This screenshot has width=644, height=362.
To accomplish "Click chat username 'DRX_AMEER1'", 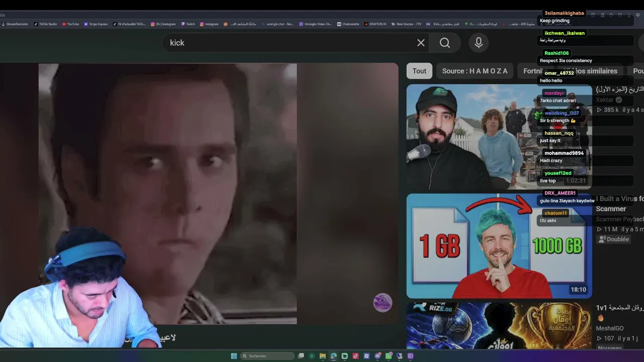I will 560,193.
